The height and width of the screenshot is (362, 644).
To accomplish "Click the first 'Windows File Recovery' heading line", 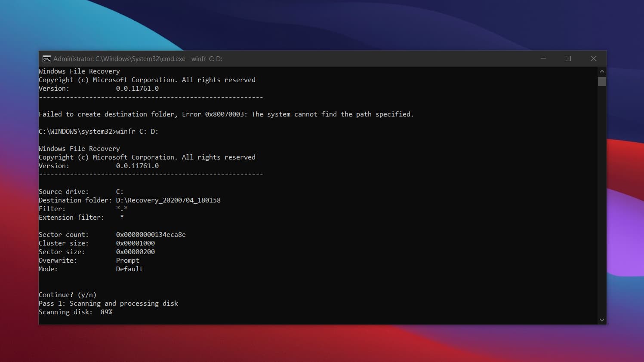I will (x=79, y=71).
